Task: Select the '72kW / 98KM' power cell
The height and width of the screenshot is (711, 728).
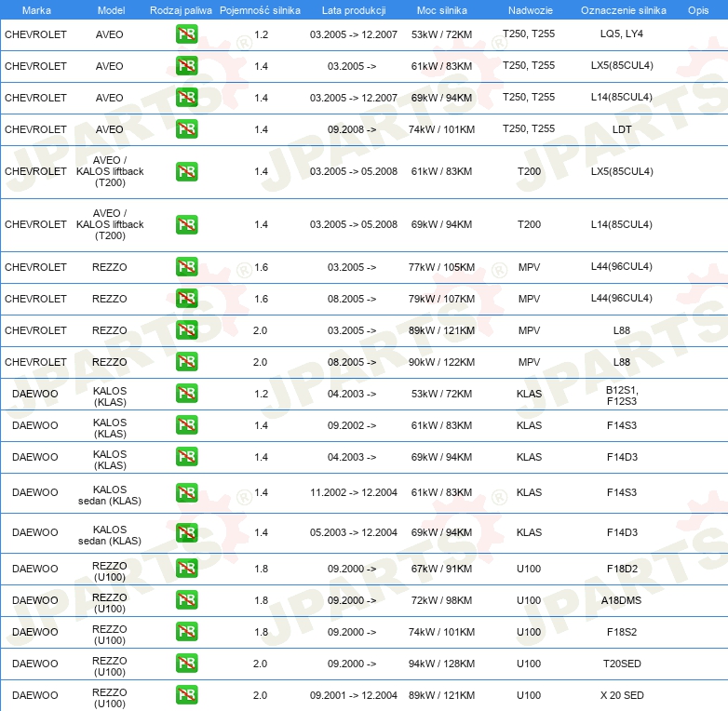Action: (x=441, y=600)
